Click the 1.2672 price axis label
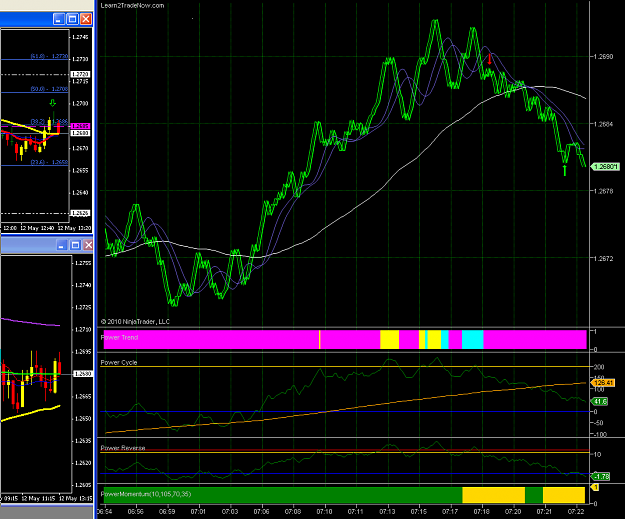The width and height of the screenshot is (625, 519). [x=603, y=258]
